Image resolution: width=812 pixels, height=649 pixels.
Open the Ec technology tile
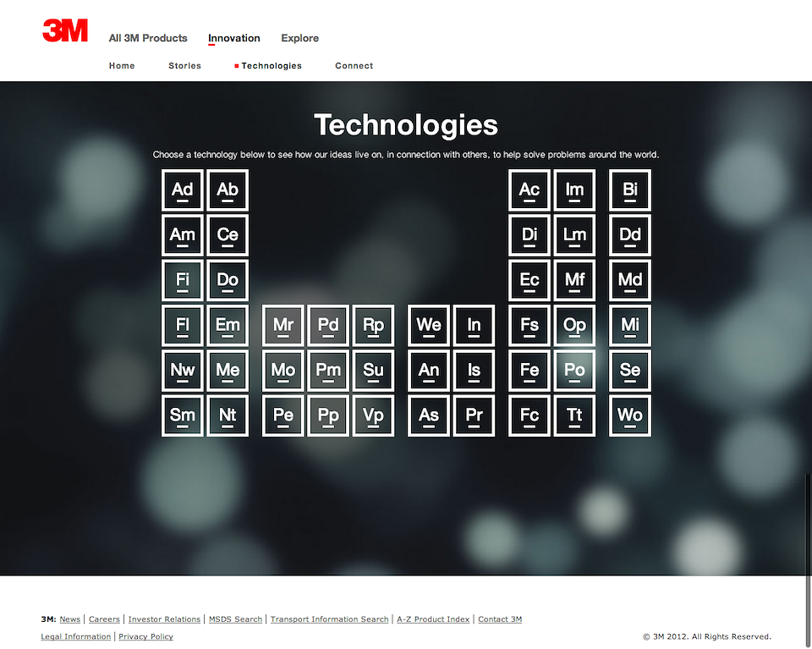529,280
